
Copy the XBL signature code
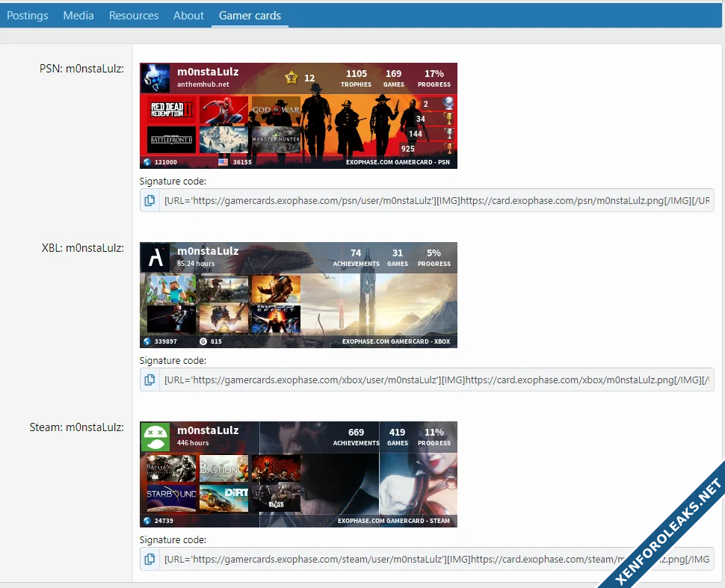click(x=149, y=380)
